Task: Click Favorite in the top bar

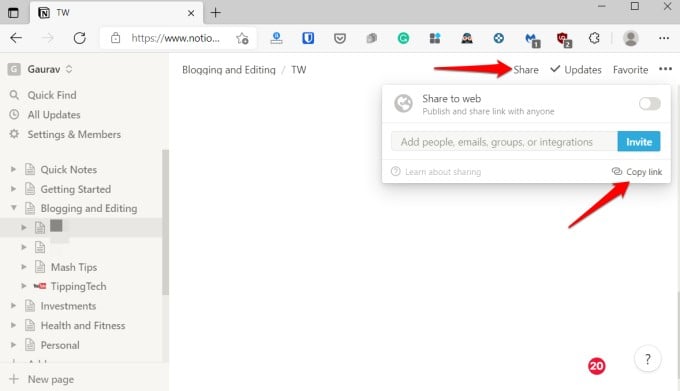Action: point(630,70)
